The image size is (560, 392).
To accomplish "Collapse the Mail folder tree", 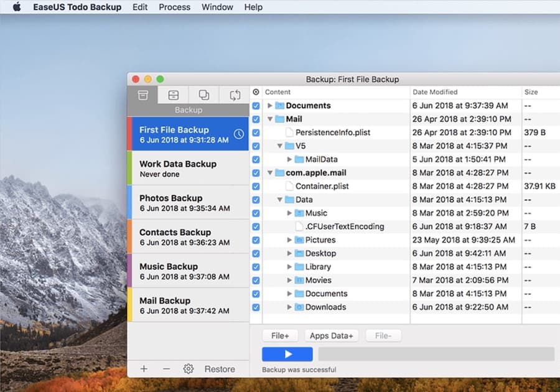I will point(269,119).
